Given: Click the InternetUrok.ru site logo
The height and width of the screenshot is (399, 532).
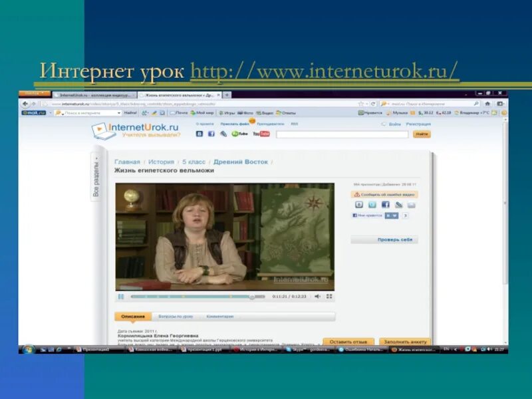Looking at the screenshot, I should (136, 131).
